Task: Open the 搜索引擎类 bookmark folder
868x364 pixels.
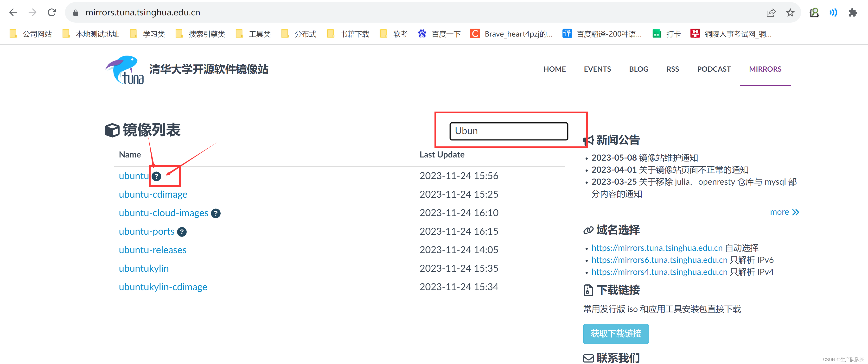Action: (x=200, y=34)
